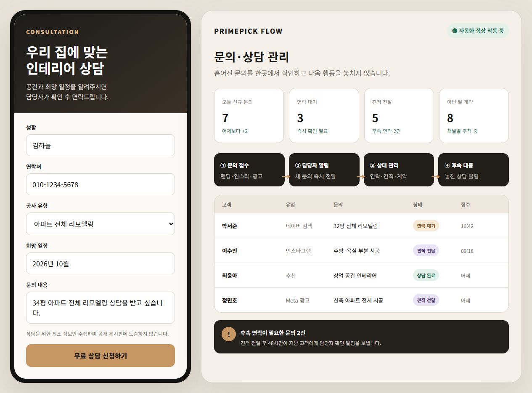The height and width of the screenshot is (393, 532).
Task: Click the 성함 input field with 김하늘
Action: coord(101,145)
